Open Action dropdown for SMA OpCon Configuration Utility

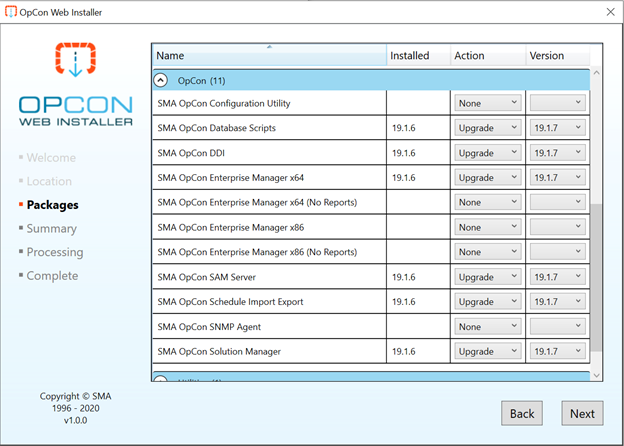pos(487,103)
